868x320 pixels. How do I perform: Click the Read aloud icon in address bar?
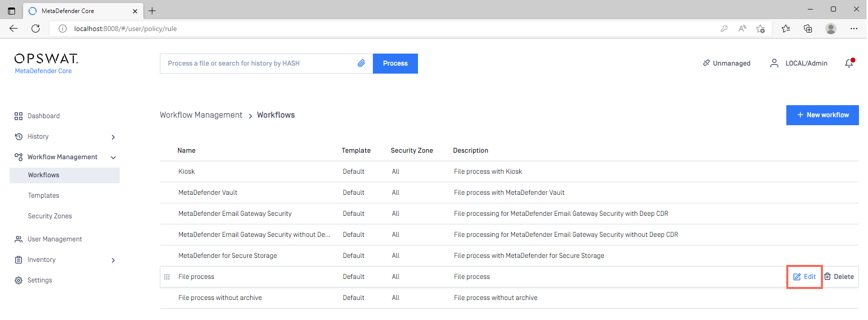point(742,29)
